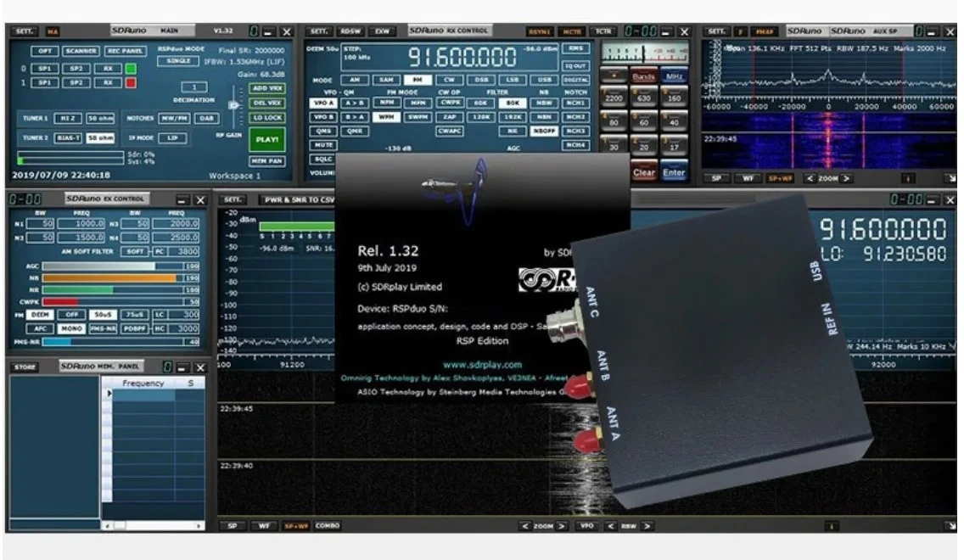The image size is (964, 560).
Task: Adjust the RF GAIN slider
Action: 234,105
